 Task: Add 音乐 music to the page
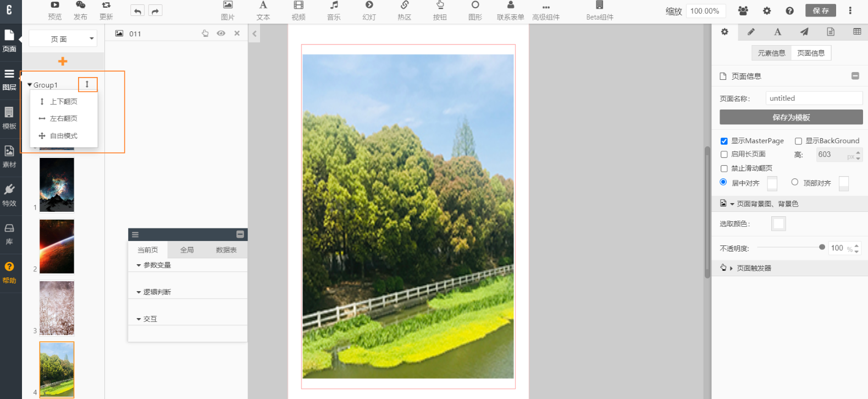334,10
